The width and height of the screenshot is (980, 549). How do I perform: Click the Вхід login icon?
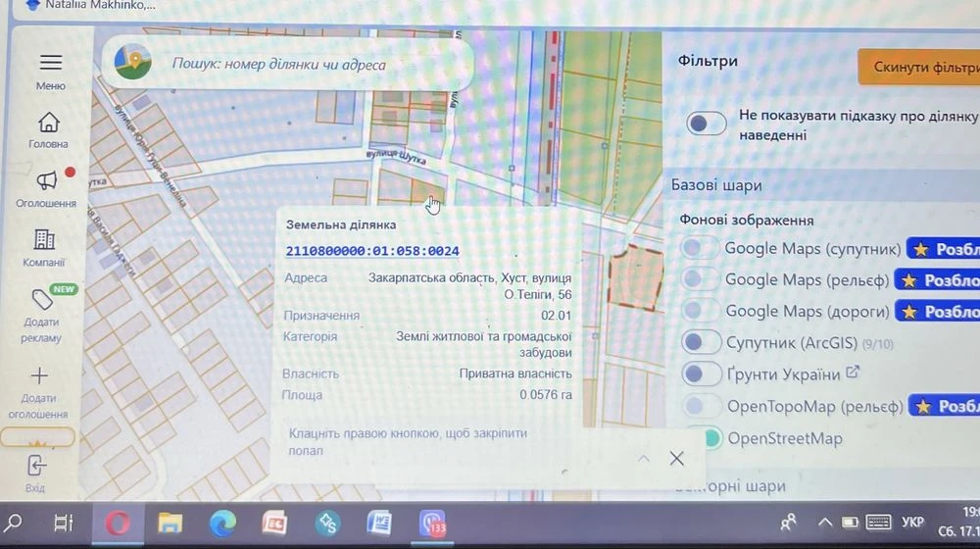[35, 466]
